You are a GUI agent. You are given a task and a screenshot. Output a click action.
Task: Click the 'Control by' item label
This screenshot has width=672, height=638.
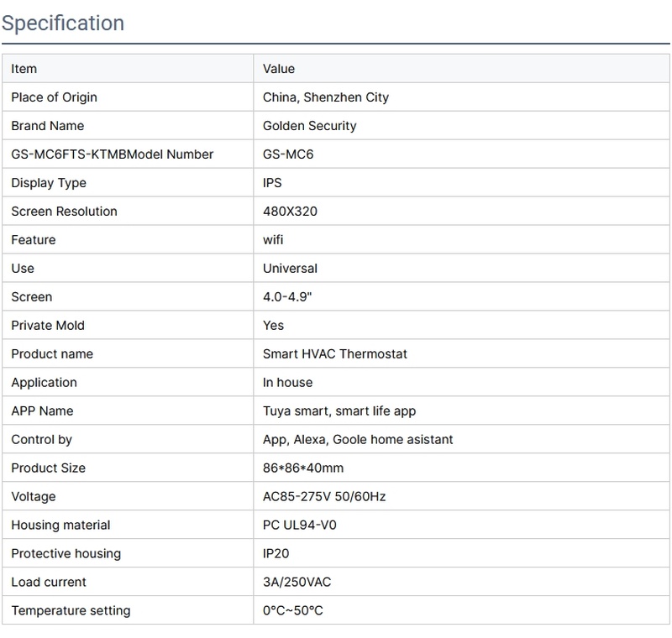(x=42, y=440)
